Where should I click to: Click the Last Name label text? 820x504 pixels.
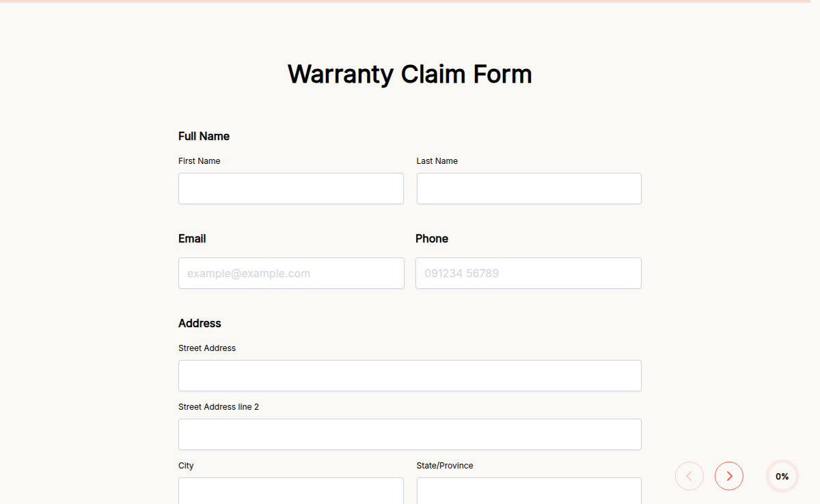[437, 160]
